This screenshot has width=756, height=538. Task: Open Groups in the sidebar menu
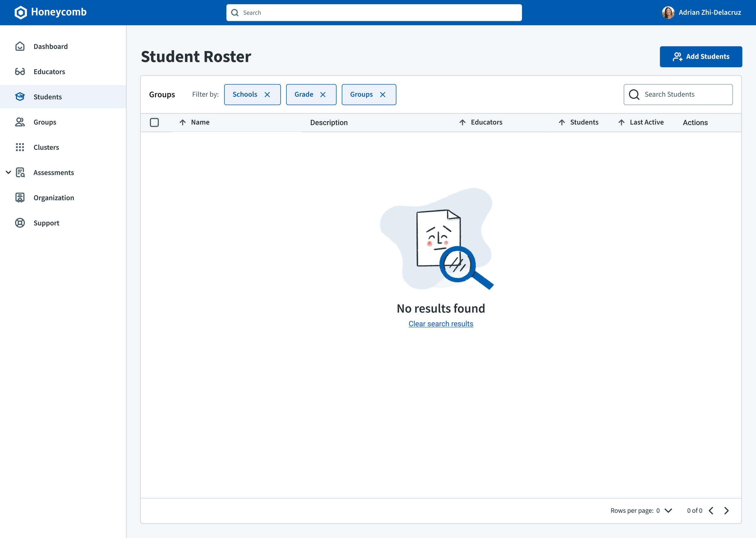[45, 122]
